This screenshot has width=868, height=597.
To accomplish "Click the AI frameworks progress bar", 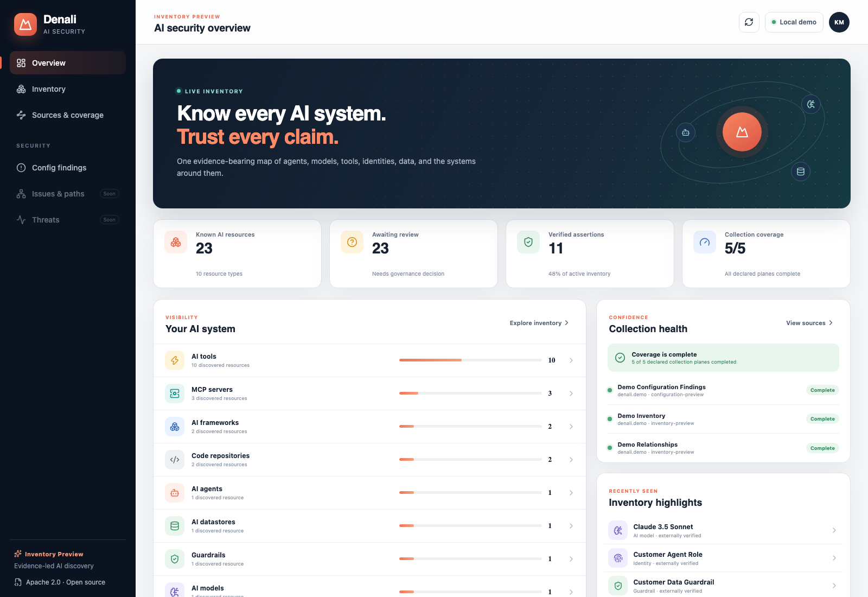I will tap(470, 427).
